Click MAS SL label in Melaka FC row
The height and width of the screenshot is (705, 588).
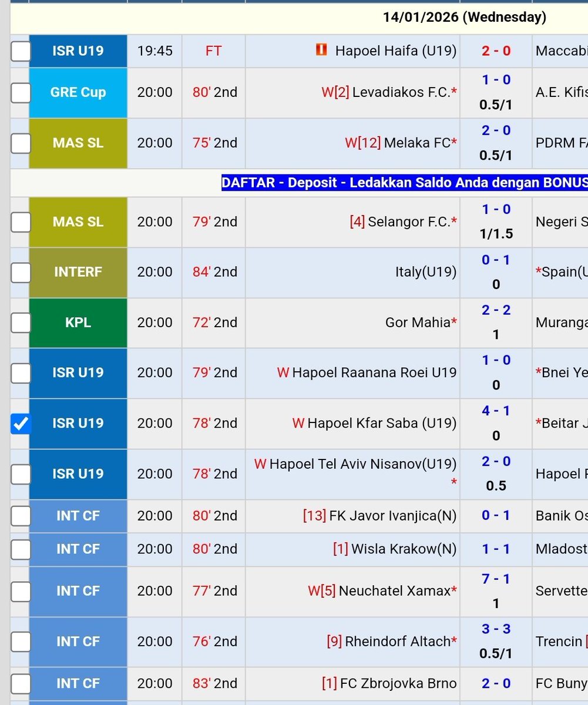(78, 143)
